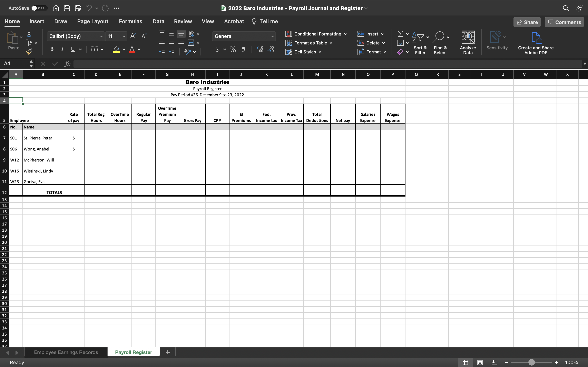Switch to Page Layout view in status bar
Screen dimensions: 588x367
click(x=480, y=362)
